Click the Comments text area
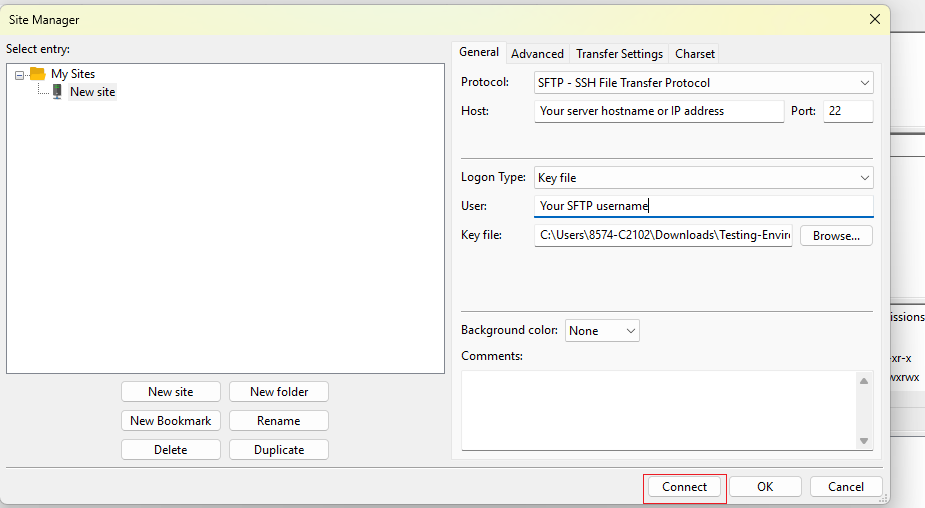This screenshot has height=508, width=925. [660, 410]
